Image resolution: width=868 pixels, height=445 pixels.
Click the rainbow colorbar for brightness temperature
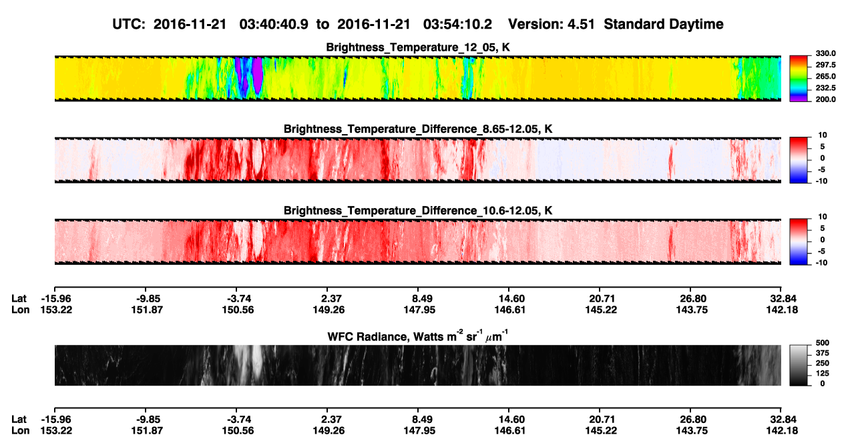pyautogui.click(x=799, y=78)
